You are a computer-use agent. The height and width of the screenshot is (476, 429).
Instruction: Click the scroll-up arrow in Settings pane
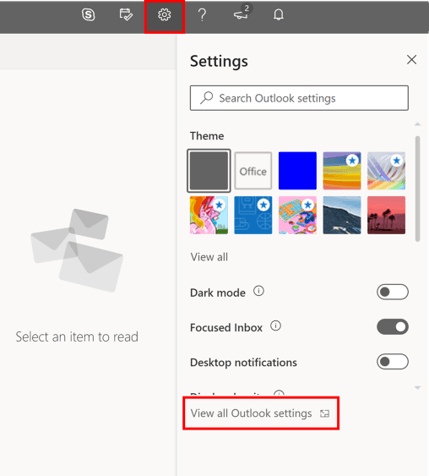417,124
